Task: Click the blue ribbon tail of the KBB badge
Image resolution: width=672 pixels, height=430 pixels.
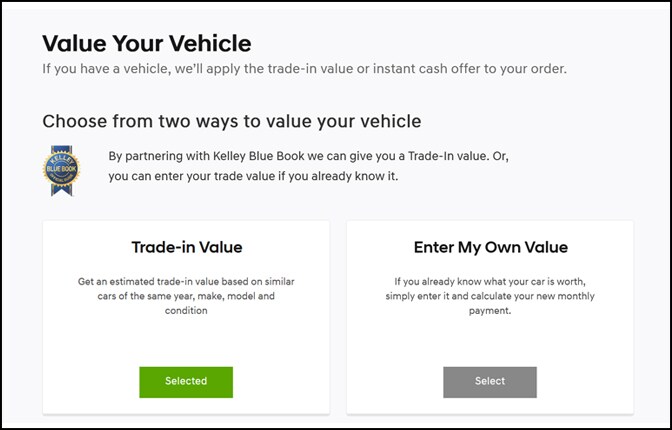Action: (62, 189)
